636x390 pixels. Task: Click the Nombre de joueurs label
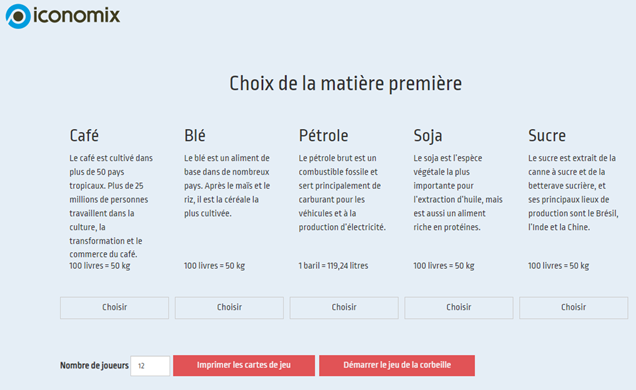(x=94, y=366)
